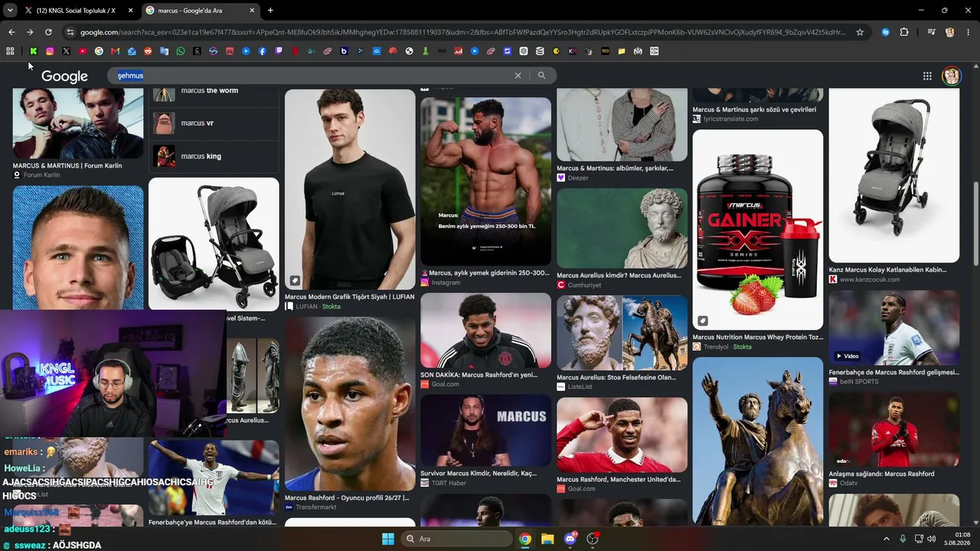The image size is (980, 551).
Task: Open the Reddit bookmark
Action: pyautogui.click(x=148, y=51)
